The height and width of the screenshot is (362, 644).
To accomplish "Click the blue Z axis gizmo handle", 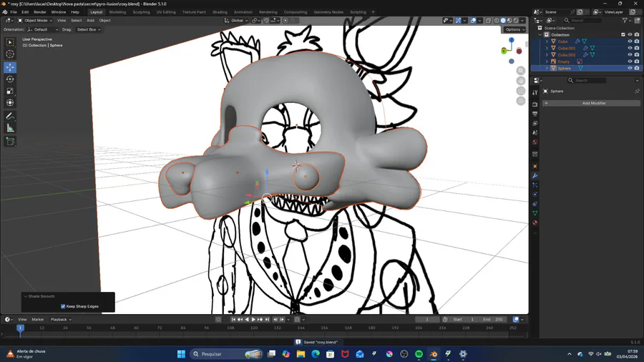I will tap(512, 40).
